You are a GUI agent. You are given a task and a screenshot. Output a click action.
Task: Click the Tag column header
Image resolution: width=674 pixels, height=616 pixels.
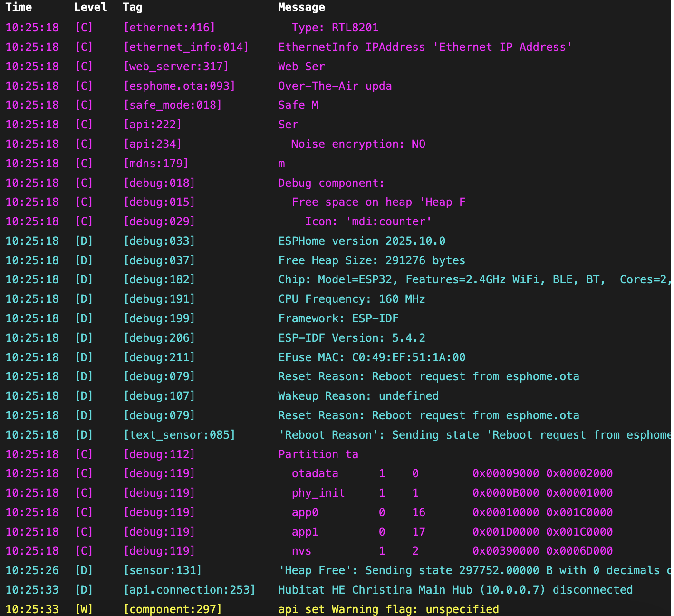click(x=132, y=7)
